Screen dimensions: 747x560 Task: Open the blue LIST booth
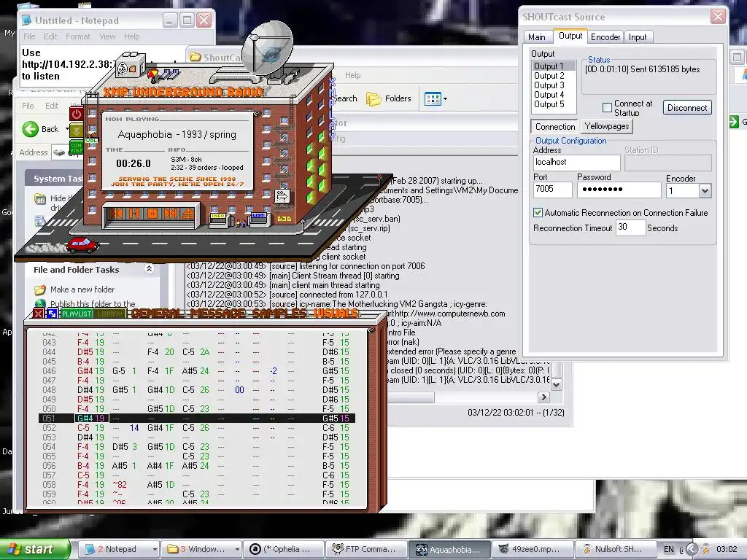259,219
